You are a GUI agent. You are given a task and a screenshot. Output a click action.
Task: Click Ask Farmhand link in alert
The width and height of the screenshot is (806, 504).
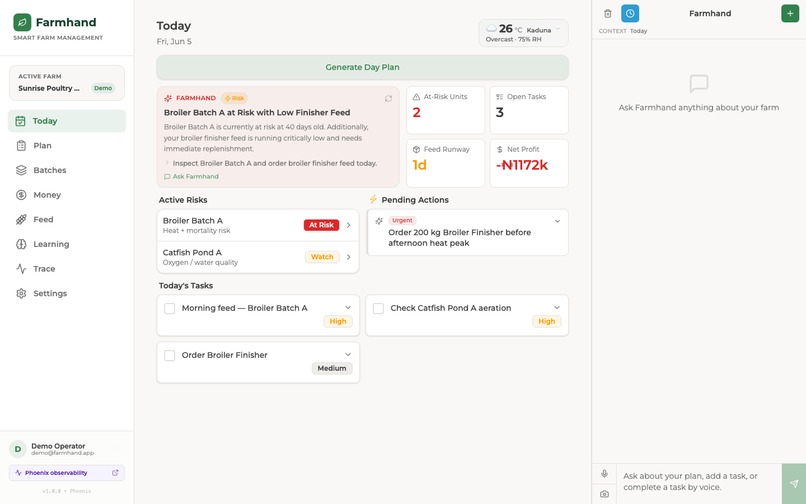coord(191,176)
